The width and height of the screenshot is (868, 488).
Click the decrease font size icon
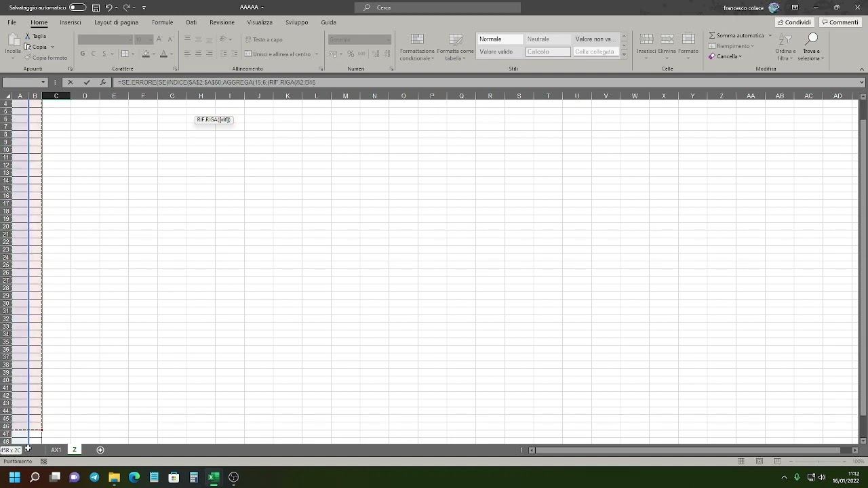pos(170,39)
